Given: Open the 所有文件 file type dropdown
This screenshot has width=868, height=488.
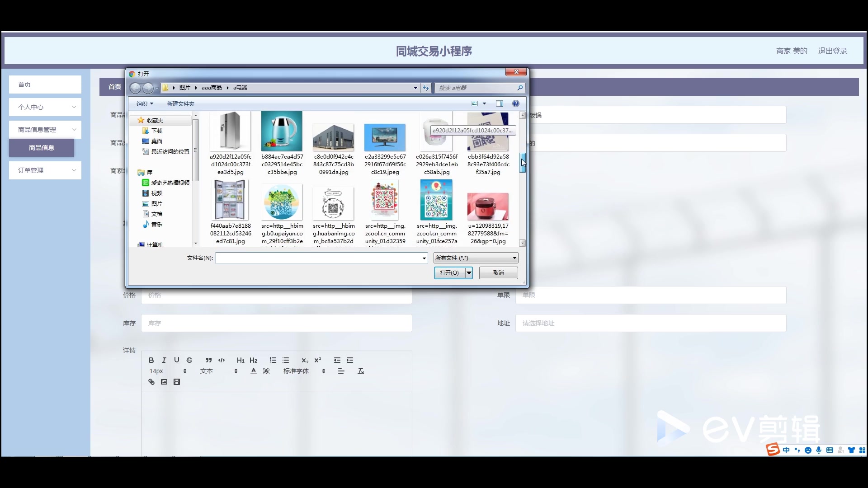Looking at the screenshot, I should point(476,258).
